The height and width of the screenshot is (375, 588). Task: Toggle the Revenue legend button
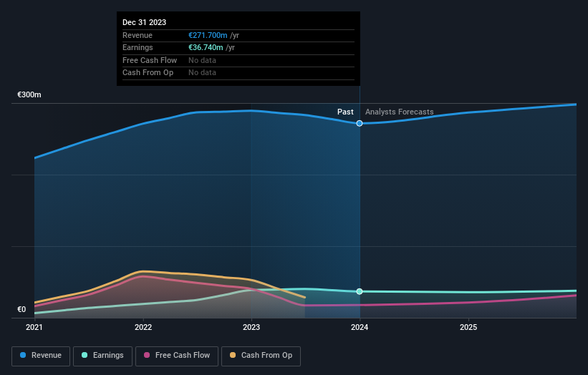coord(41,356)
